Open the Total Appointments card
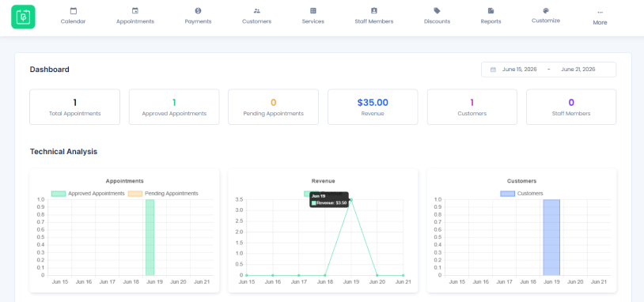This screenshot has height=302, width=644. point(74,107)
